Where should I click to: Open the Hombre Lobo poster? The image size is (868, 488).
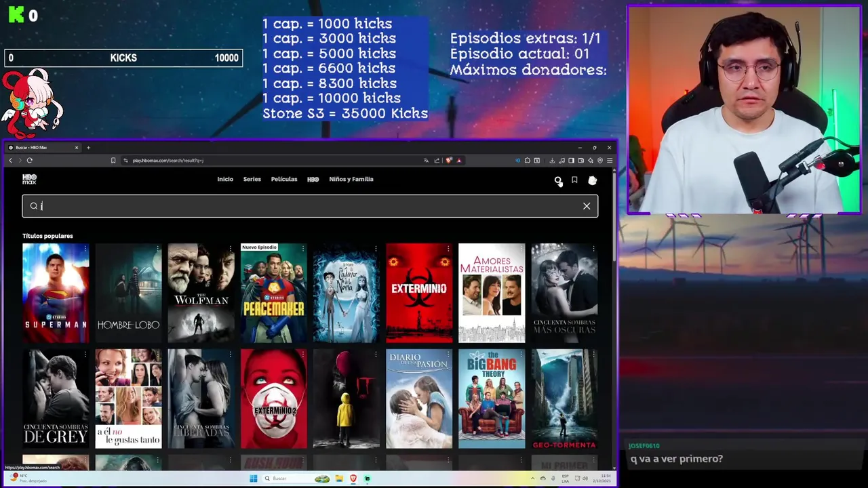[x=128, y=293]
